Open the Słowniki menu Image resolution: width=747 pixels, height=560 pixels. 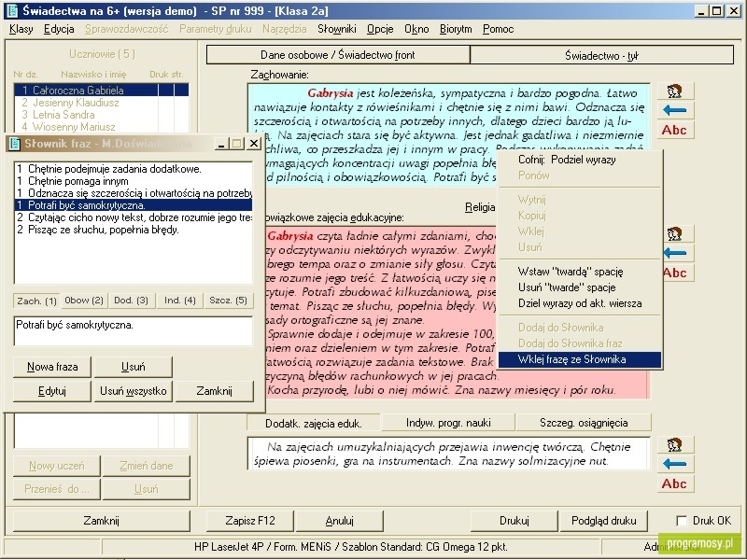pyautogui.click(x=337, y=29)
